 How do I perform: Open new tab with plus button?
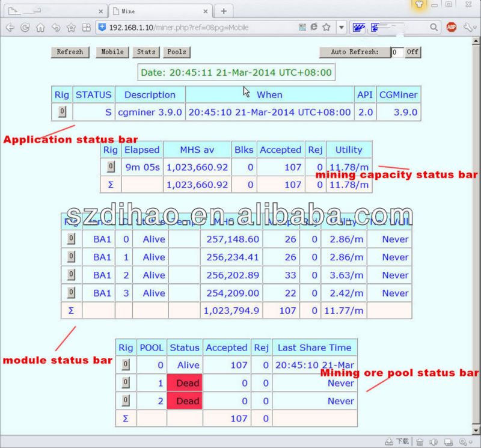[x=224, y=11]
